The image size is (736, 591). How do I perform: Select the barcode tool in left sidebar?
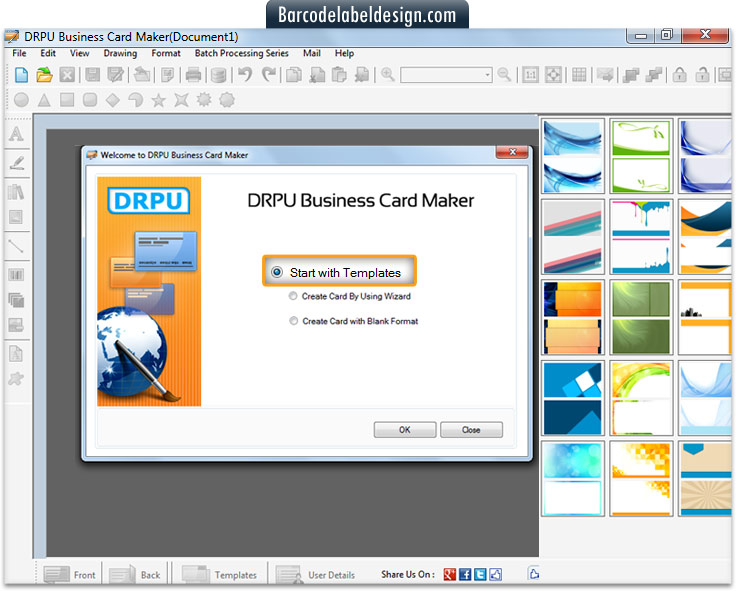pyautogui.click(x=16, y=275)
